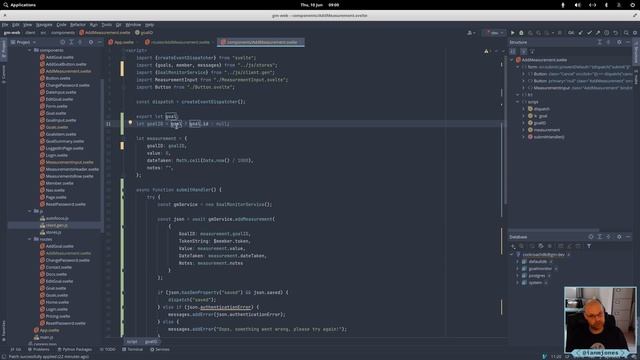Screen dimensions: 640x360
Task: Open the Terminal tool window button
Action: click(x=133, y=349)
